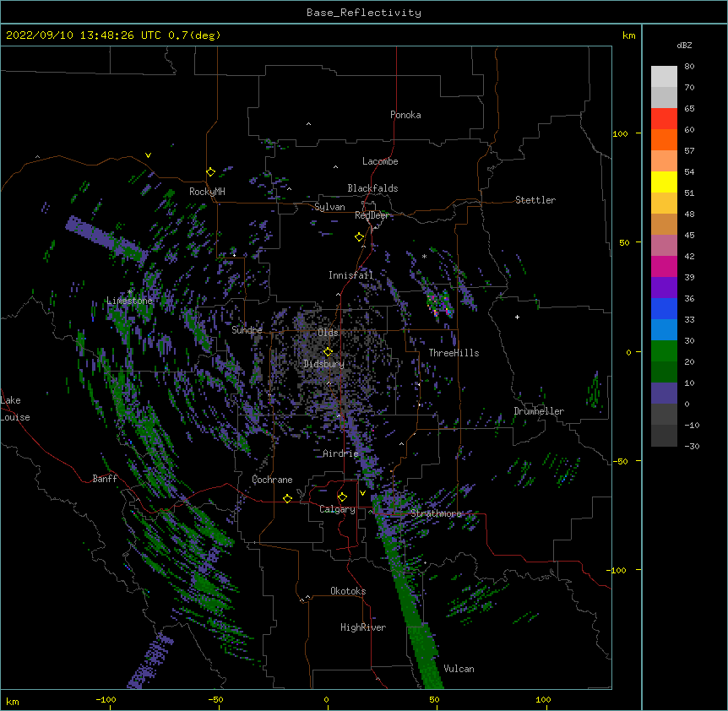The width and height of the screenshot is (728, 711).
Task: Select the light gray 80 dBZ legend swatch
Action: pos(664,77)
